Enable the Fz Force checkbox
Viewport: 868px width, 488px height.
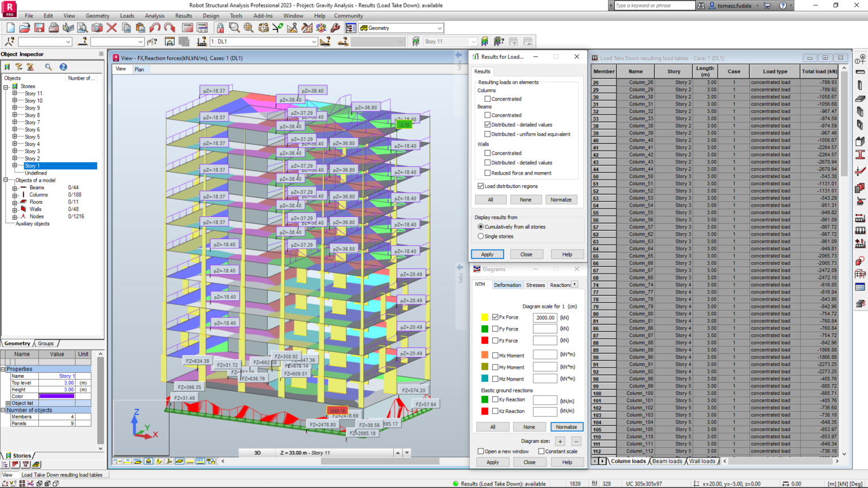pyautogui.click(x=495, y=341)
